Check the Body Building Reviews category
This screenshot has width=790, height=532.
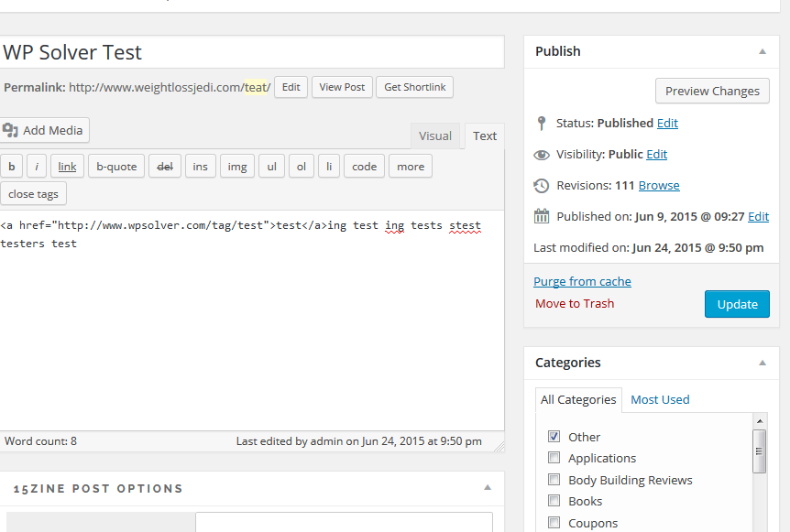click(554, 480)
